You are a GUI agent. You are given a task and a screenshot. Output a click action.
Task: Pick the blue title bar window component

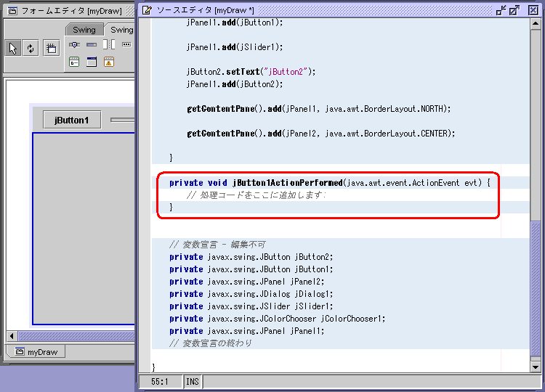coord(92,62)
